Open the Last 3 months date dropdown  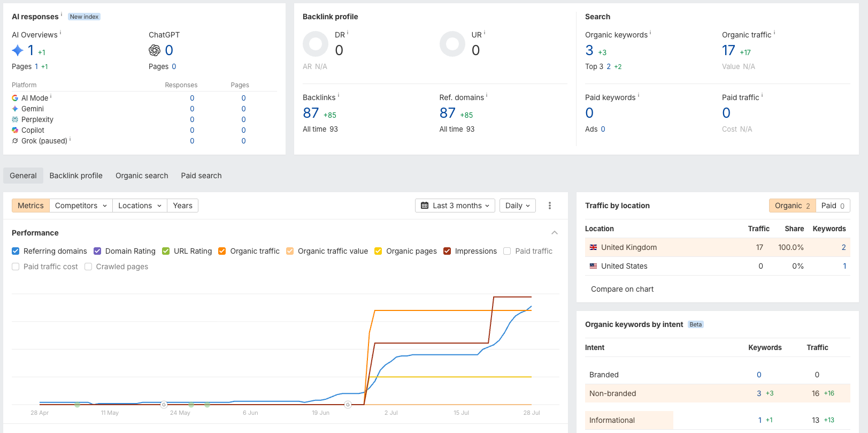pos(455,206)
